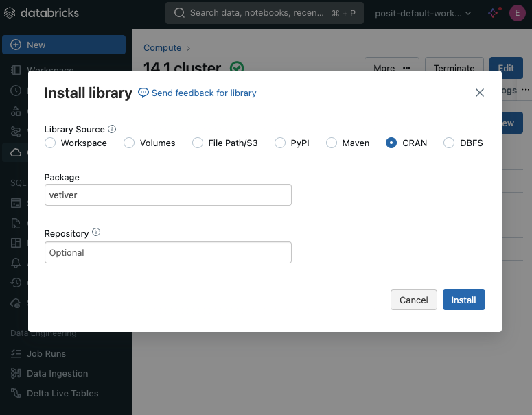Open Send feedback for library link

pos(198,93)
